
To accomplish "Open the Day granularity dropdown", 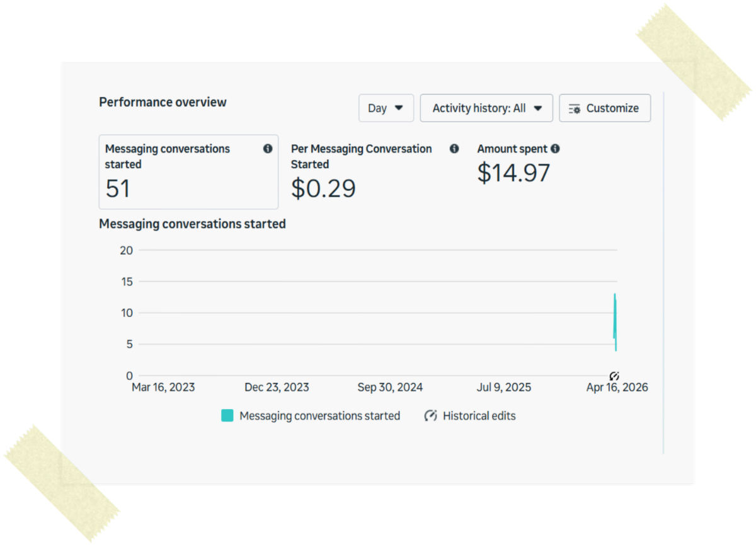I will pos(386,108).
